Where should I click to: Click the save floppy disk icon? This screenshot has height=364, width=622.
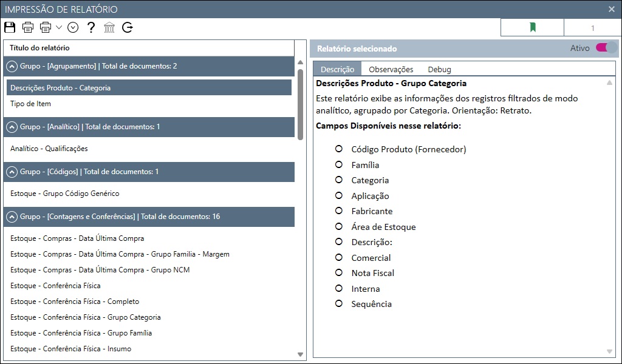pyautogui.click(x=10, y=27)
